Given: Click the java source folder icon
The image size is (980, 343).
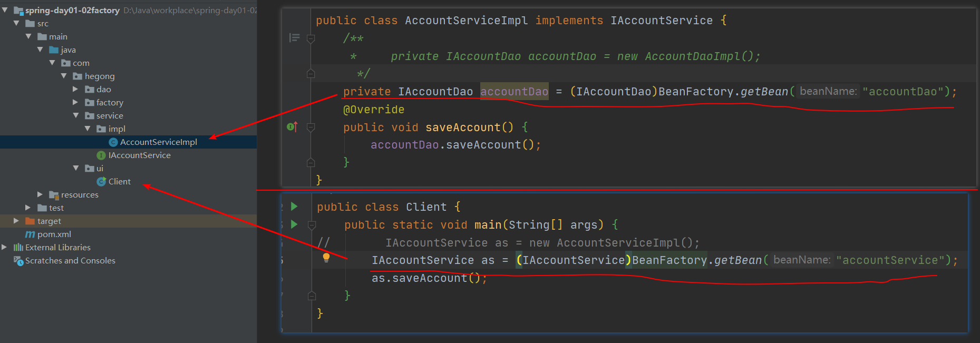Looking at the screenshot, I should click(54, 50).
